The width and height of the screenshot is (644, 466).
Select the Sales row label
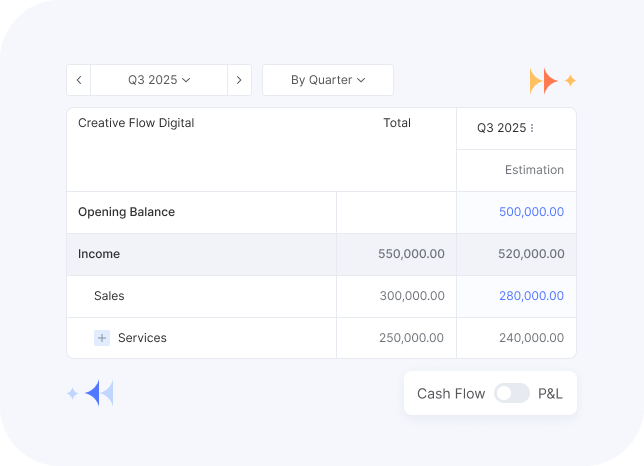(109, 296)
